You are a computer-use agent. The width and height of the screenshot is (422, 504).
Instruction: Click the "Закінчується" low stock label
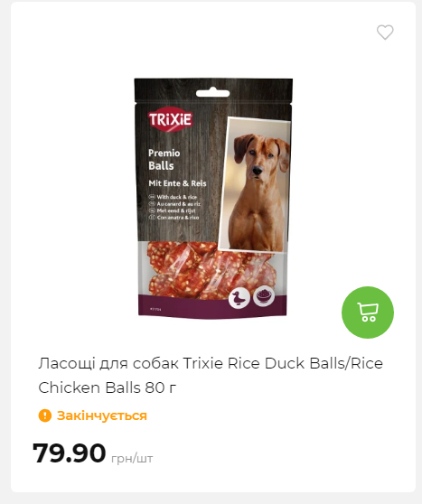(x=101, y=415)
